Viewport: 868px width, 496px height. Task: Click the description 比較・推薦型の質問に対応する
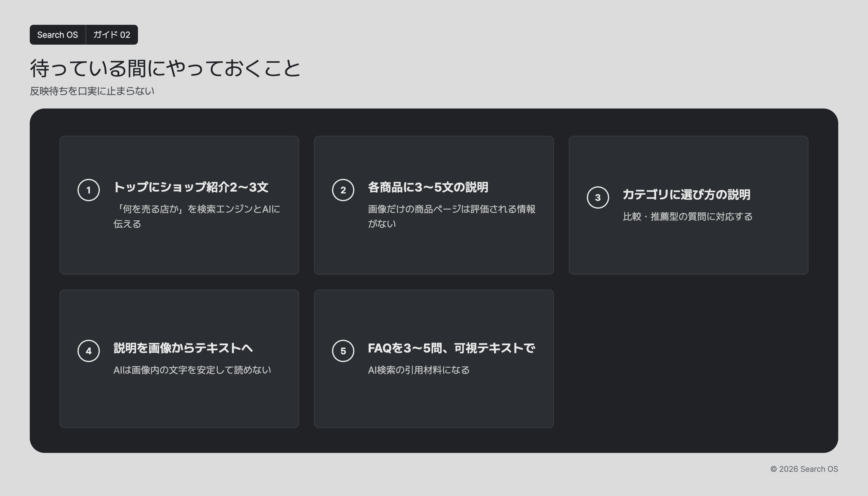pyautogui.click(x=688, y=217)
